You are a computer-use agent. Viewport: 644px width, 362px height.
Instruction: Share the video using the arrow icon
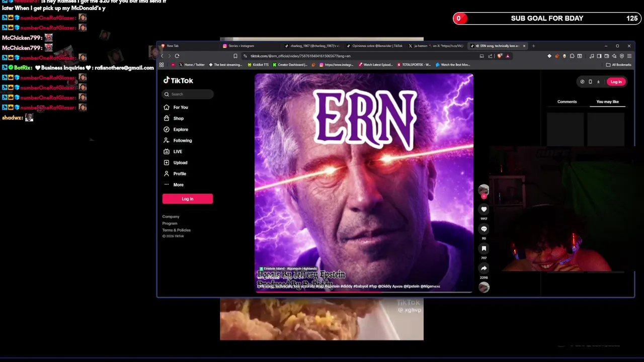click(x=484, y=268)
